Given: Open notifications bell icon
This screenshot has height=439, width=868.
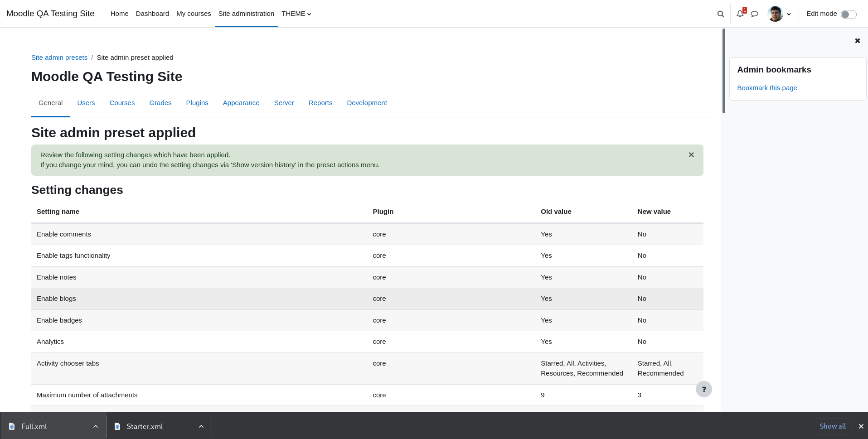Looking at the screenshot, I should click(x=740, y=14).
